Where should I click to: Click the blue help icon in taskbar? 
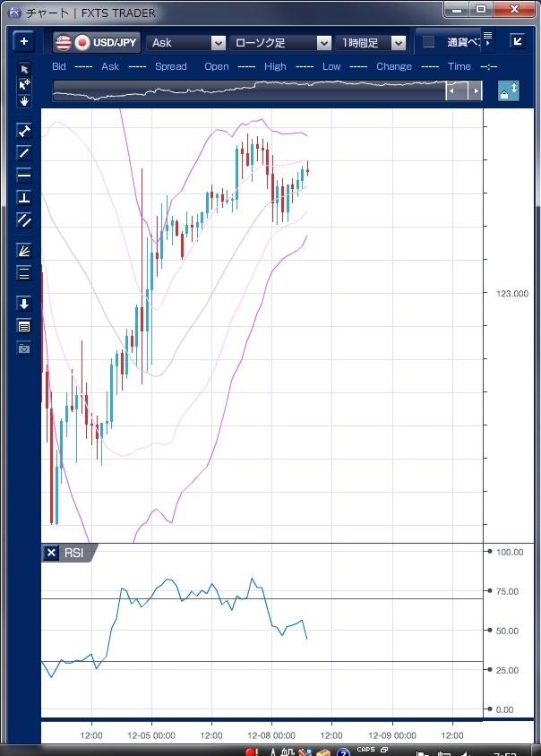coord(342,752)
